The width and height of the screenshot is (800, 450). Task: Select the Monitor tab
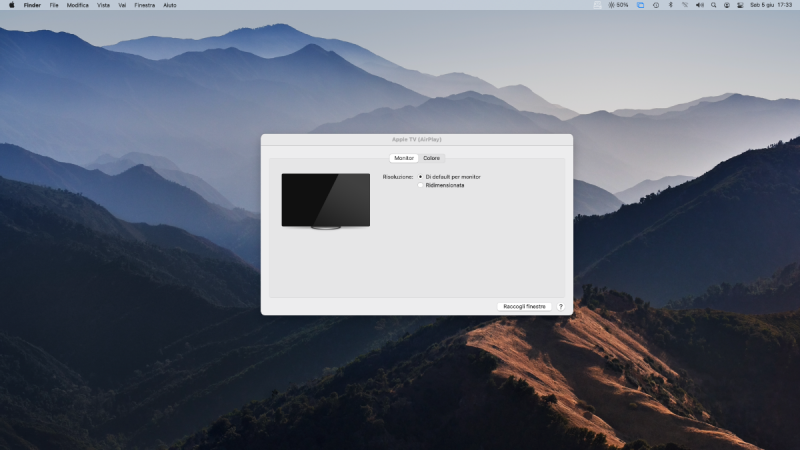[404, 158]
